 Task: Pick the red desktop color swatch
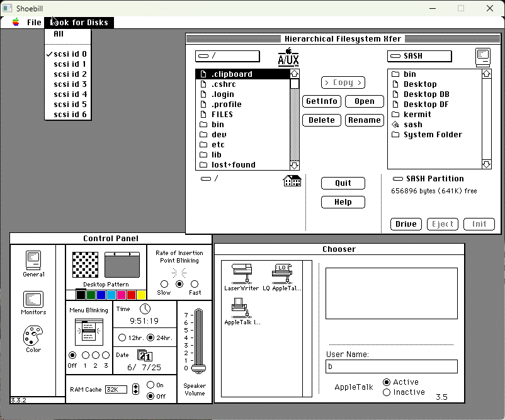coord(131,295)
